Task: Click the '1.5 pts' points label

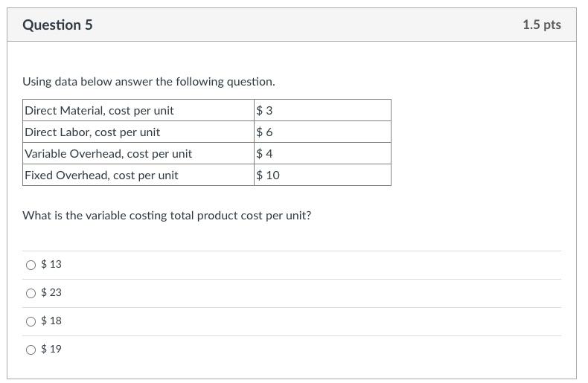Action: pyautogui.click(x=542, y=25)
